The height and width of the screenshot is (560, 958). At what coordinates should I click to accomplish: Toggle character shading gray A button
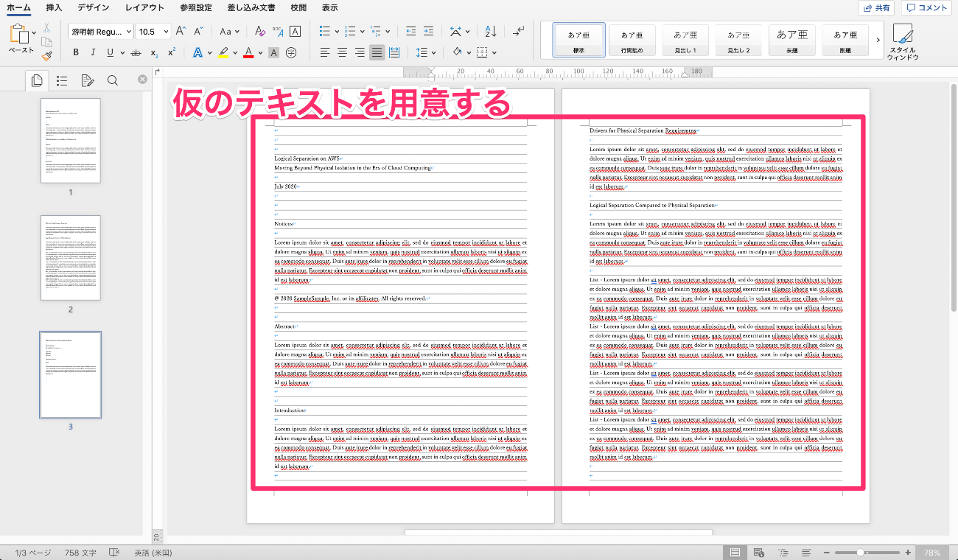click(273, 52)
